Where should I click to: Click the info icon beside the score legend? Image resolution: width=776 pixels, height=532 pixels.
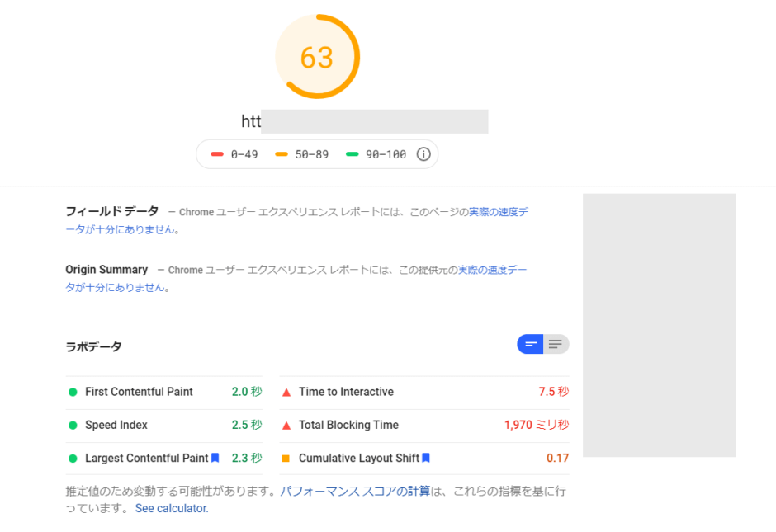click(x=423, y=154)
